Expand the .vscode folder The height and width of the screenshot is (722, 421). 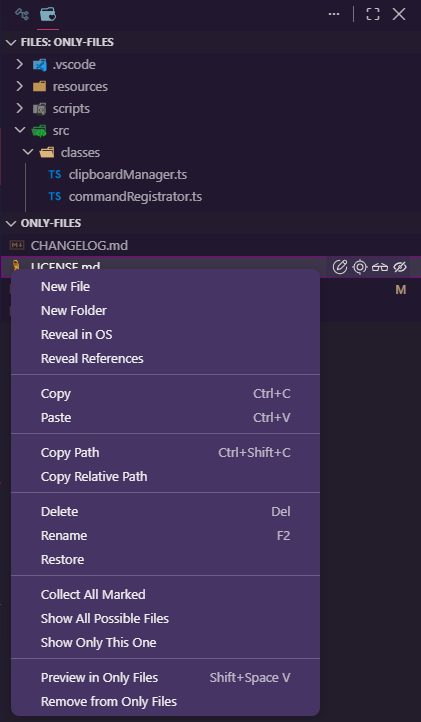(x=19, y=64)
